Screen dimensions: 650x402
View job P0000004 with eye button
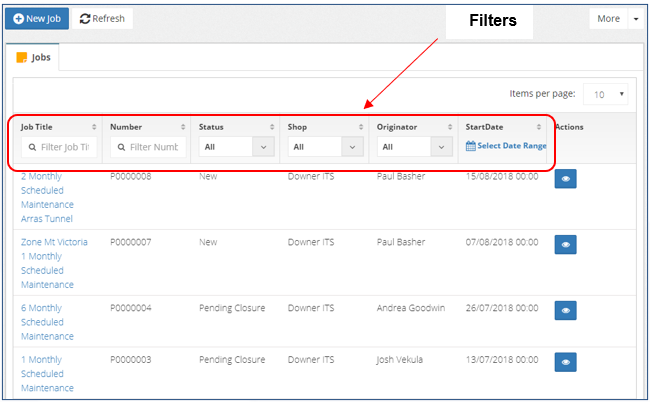565,310
